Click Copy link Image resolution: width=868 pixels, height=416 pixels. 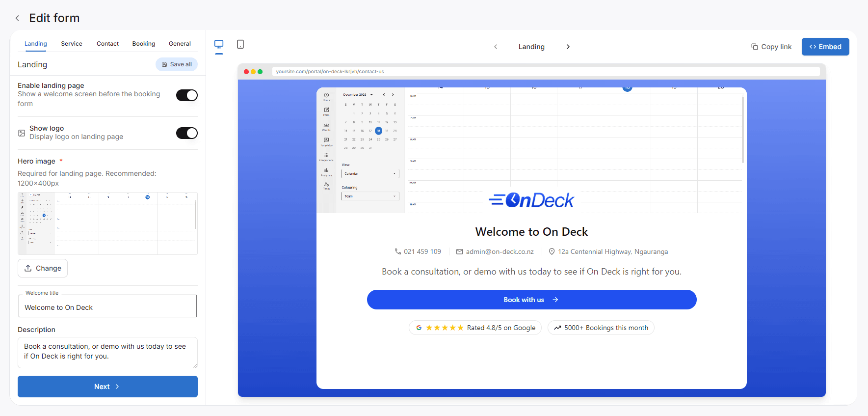point(771,47)
